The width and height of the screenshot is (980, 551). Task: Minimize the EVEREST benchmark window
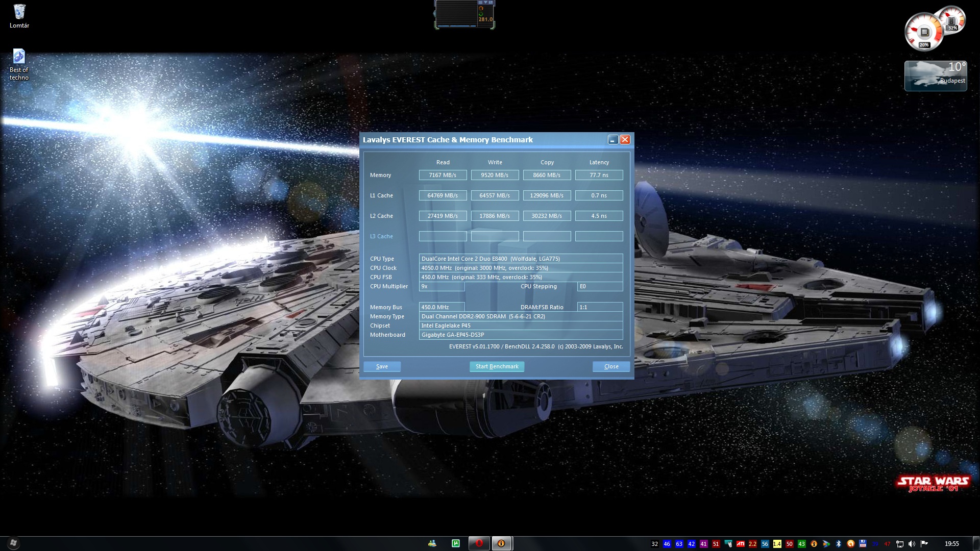(613, 140)
